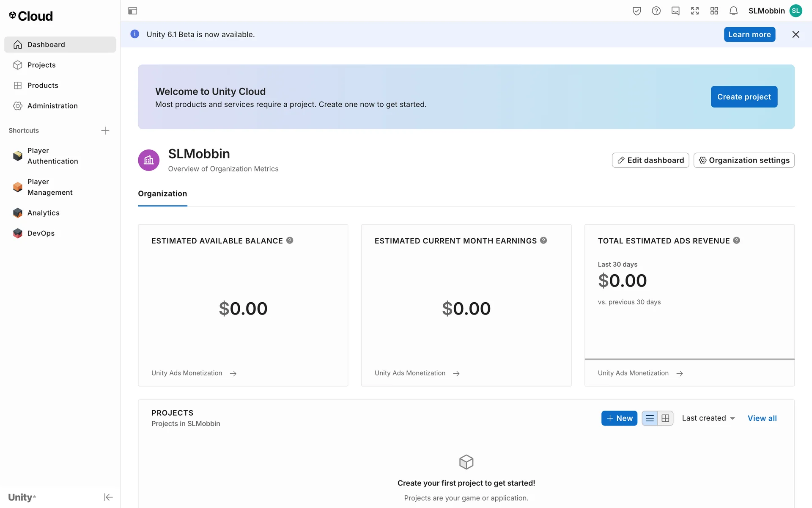The image size is (812, 508).
Task: Select the Organization tab
Action: (162, 193)
